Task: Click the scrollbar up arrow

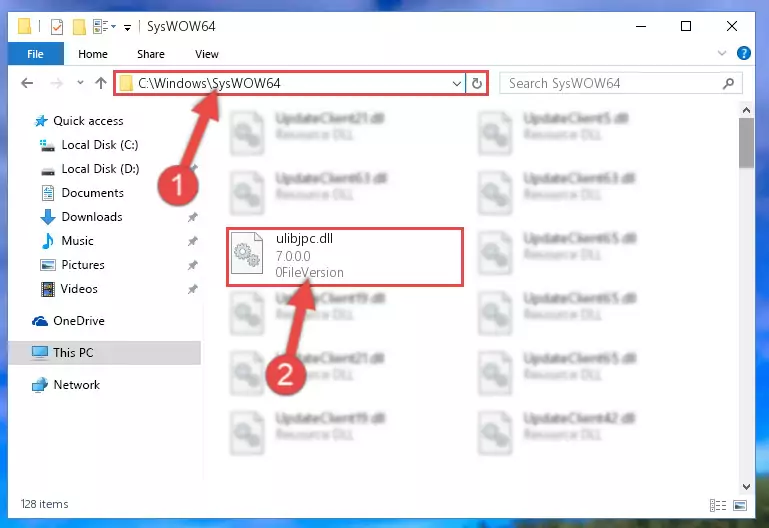Action: (x=746, y=110)
